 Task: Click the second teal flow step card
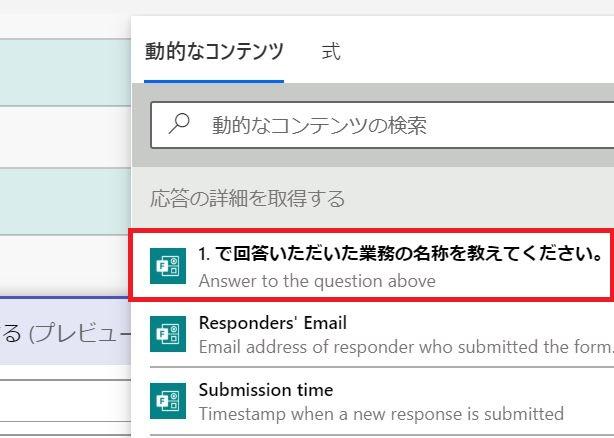pyautogui.click(x=65, y=202)
